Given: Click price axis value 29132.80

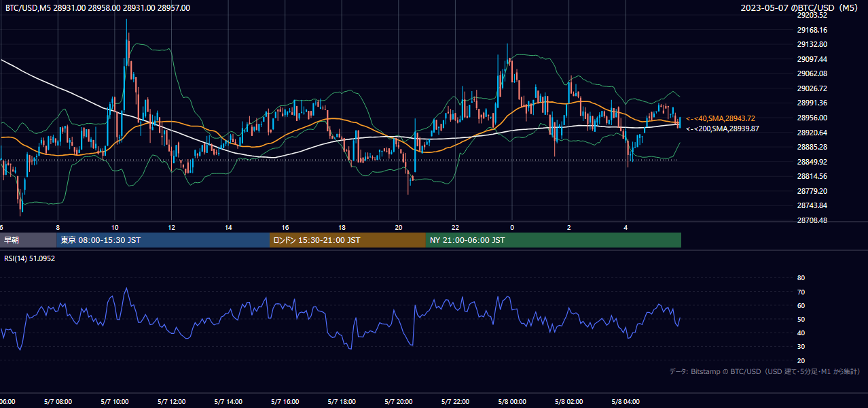Looking at the screenshot, I should 812,44.
